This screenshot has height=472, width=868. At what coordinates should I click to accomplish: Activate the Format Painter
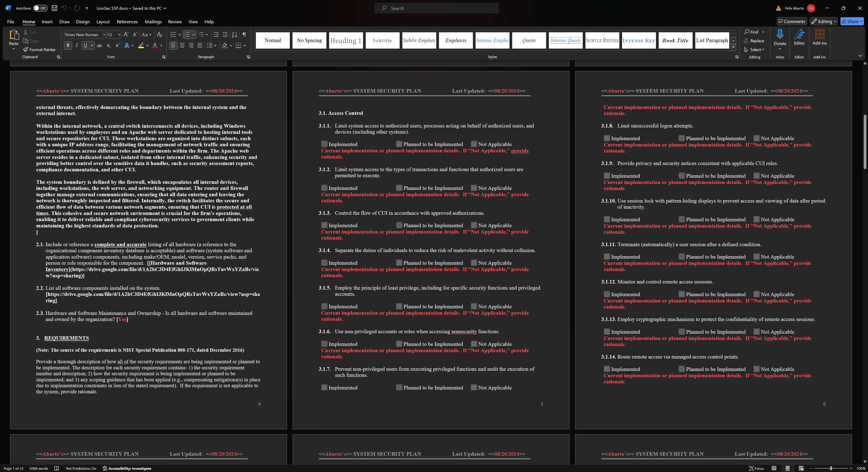tap(39, 50)
